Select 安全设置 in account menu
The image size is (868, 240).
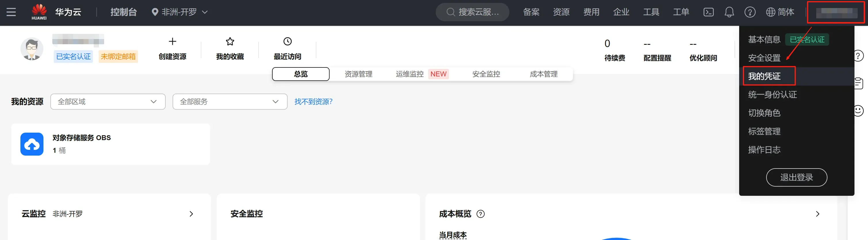coord(764,58)
